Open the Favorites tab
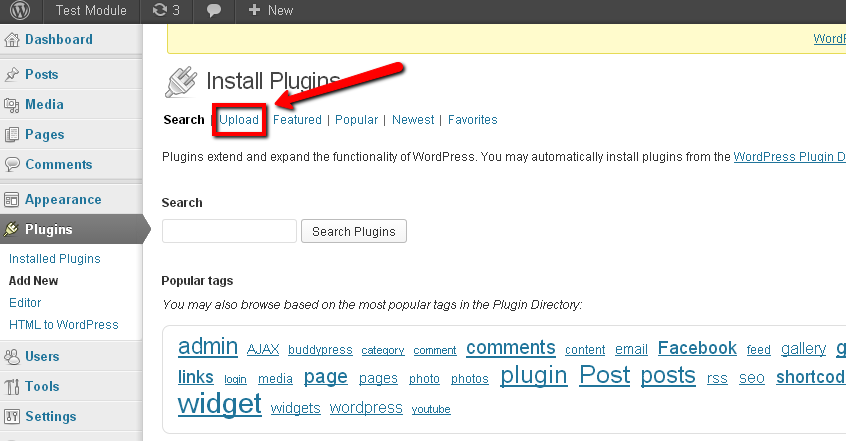 click(x=473, y=120)
